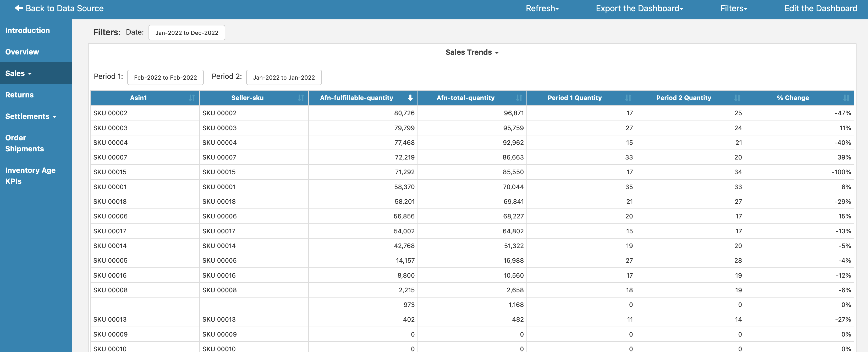Click the Returns navigation item
868x352 pixels.
click(19, 94)
